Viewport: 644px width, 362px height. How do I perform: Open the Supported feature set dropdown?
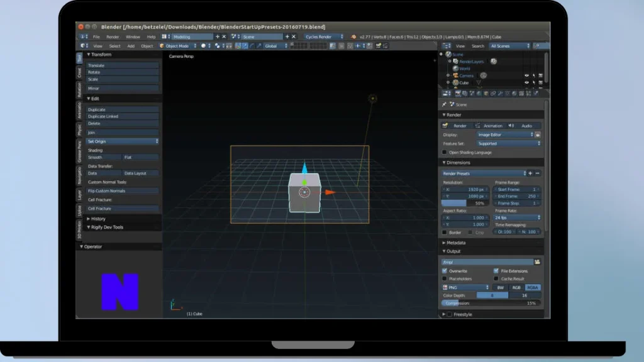point(508,144)
